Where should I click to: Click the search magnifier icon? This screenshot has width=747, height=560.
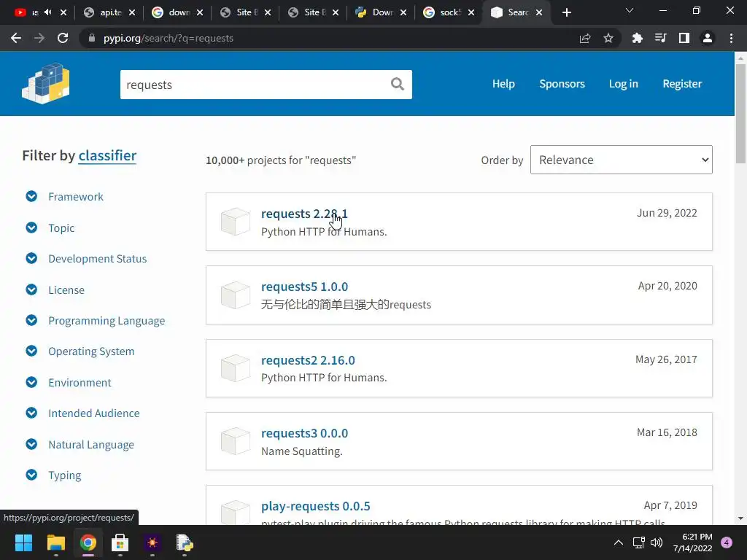(x=398, y=85)
